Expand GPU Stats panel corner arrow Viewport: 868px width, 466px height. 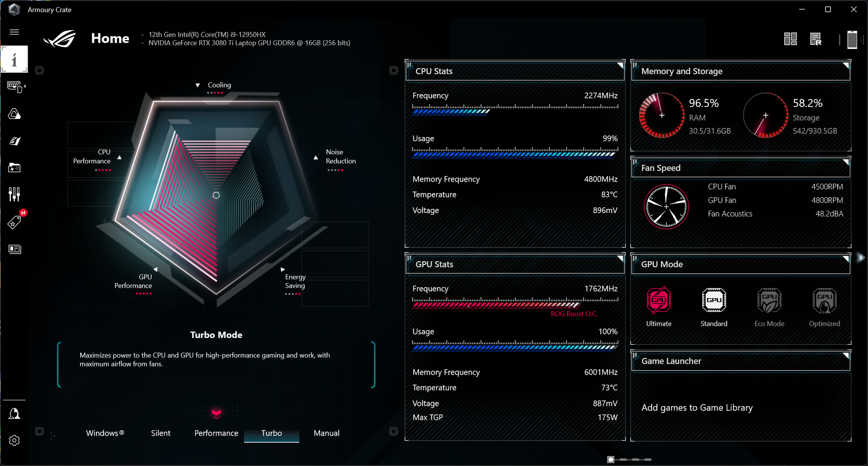pyautogui.click(x=620, y=258)
